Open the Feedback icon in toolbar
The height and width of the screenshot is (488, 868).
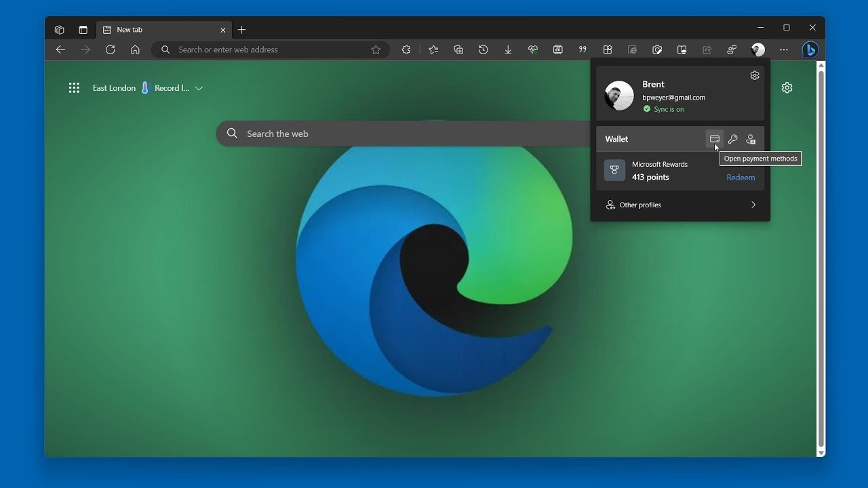[732, 49]
